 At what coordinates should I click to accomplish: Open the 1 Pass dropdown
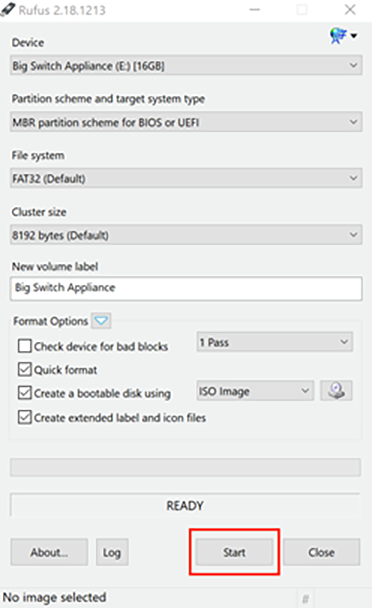[275, 342]
